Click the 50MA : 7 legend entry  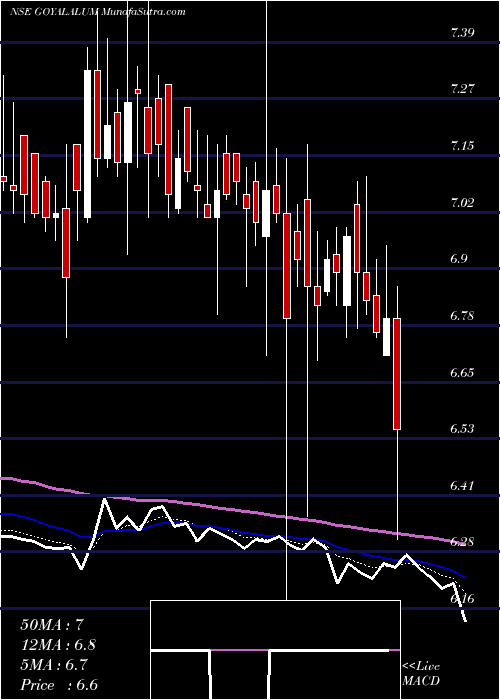click(x=52, y=625)
